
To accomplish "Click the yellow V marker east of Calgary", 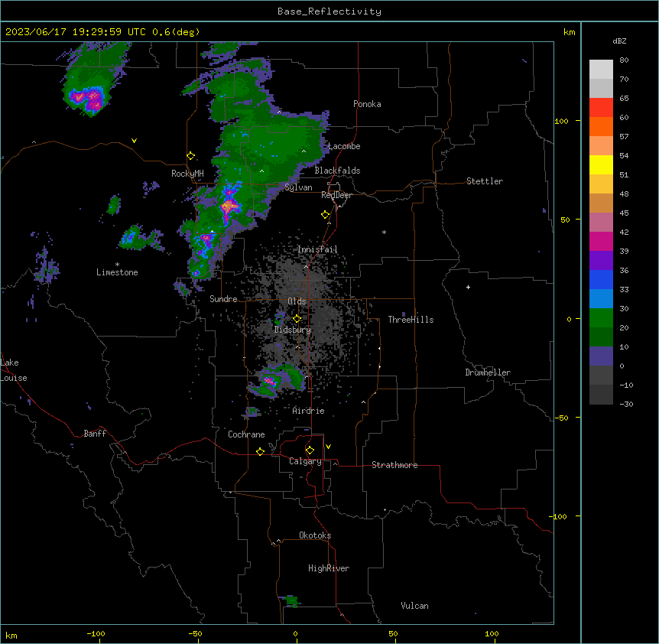I will coord(328,447).
